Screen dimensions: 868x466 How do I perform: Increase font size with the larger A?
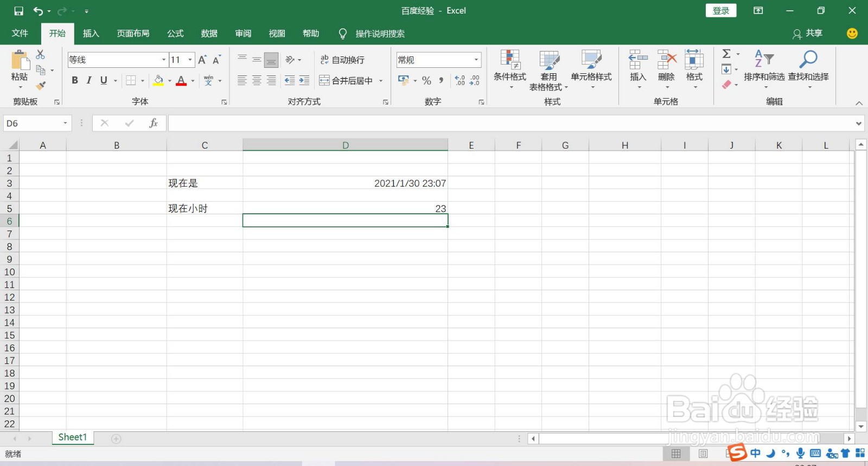(202, 60)
